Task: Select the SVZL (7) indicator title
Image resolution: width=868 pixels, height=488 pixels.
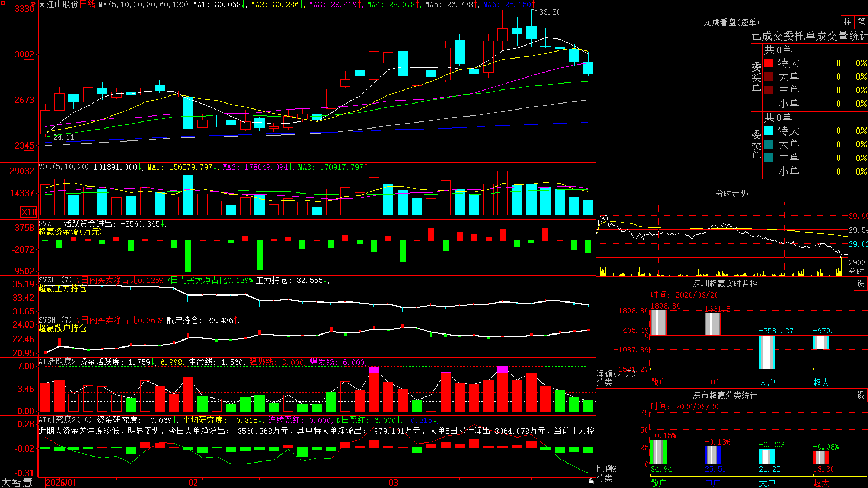Action: pos(55,280)
